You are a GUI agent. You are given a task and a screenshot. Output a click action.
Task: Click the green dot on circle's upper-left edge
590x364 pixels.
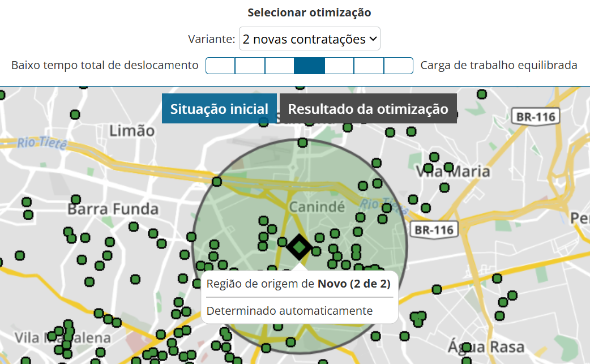(x=216, y=182)
